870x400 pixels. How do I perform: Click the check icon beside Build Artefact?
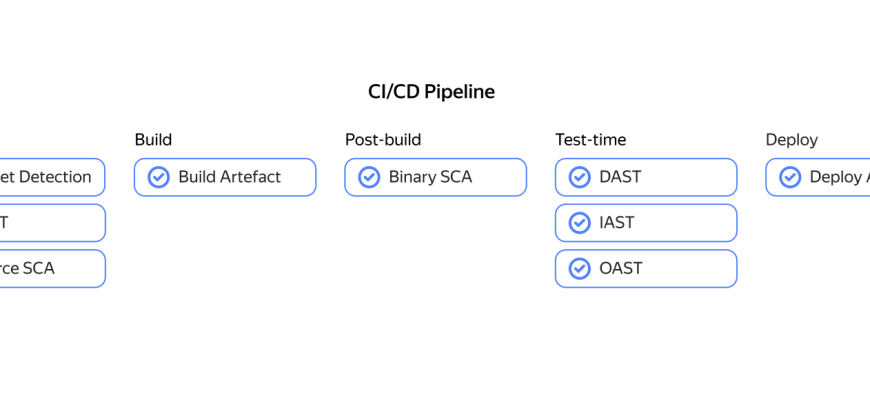(x=158, y=177)
